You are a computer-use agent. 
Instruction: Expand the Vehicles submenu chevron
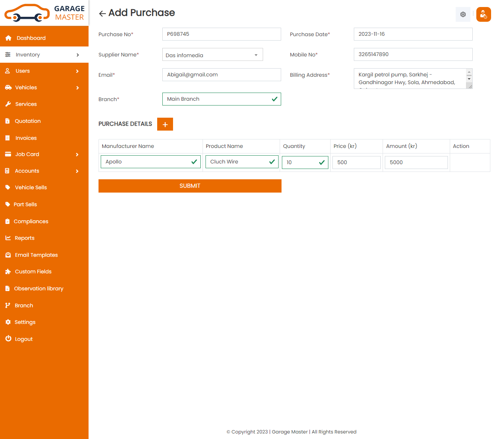[x=77, y=88]
